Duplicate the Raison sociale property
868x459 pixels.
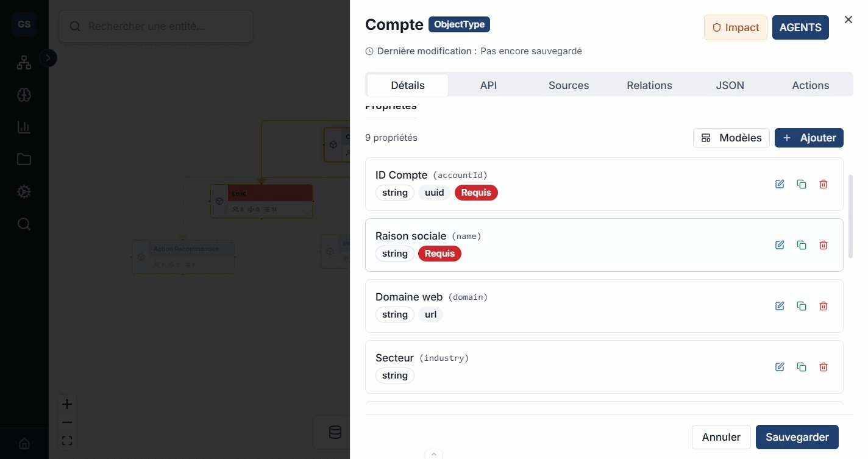(x=802, y=245)
